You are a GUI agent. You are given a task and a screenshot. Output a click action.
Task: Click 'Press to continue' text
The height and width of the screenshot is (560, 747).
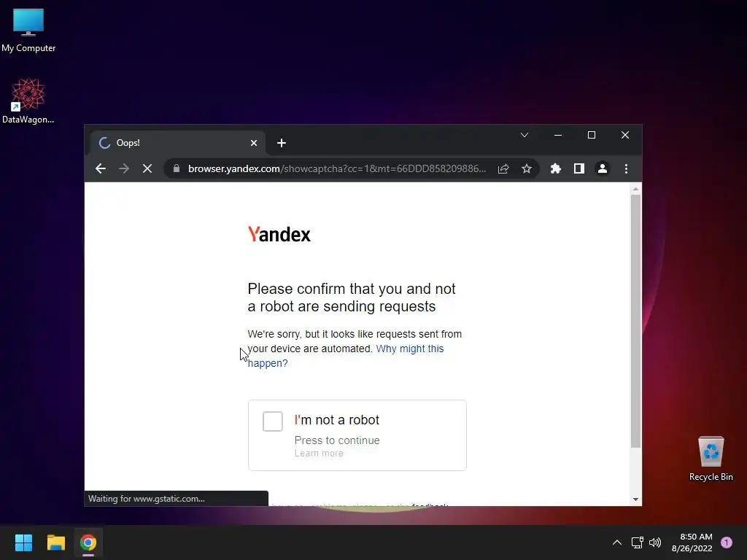point(337,440)
